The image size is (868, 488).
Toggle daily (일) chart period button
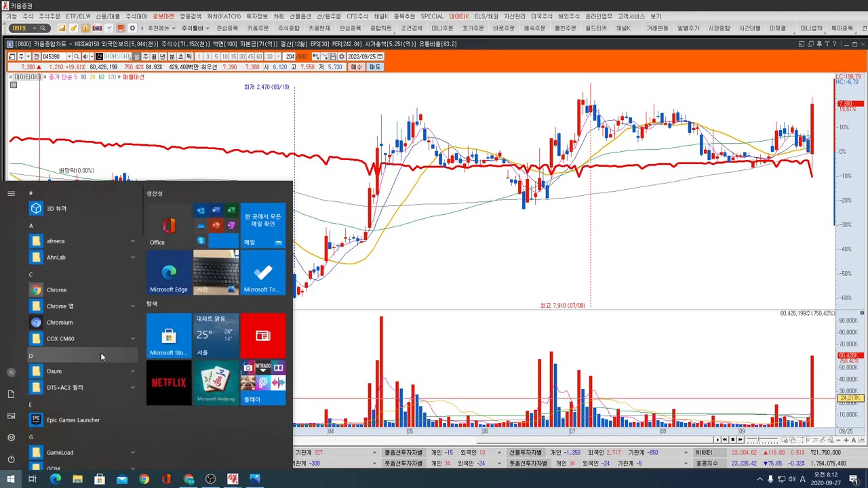pos(136,56)
